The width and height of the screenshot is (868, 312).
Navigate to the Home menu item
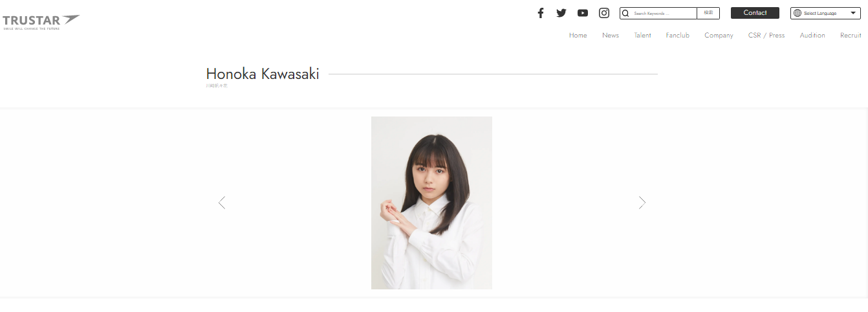coord(578,36)
